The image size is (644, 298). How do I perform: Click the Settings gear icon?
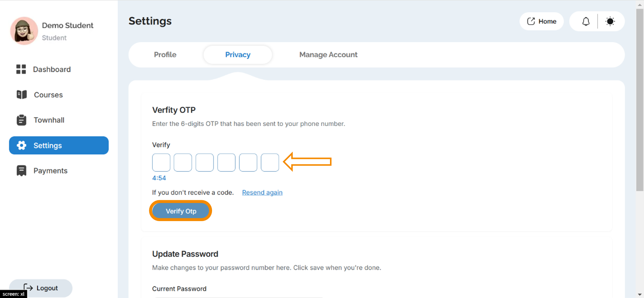21,145
